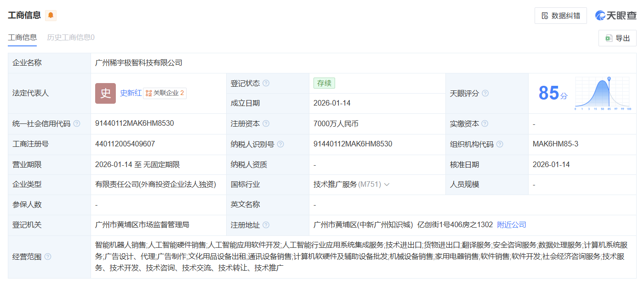
Task: Click help icon beside 天眼评分
Action: (485, 94)
